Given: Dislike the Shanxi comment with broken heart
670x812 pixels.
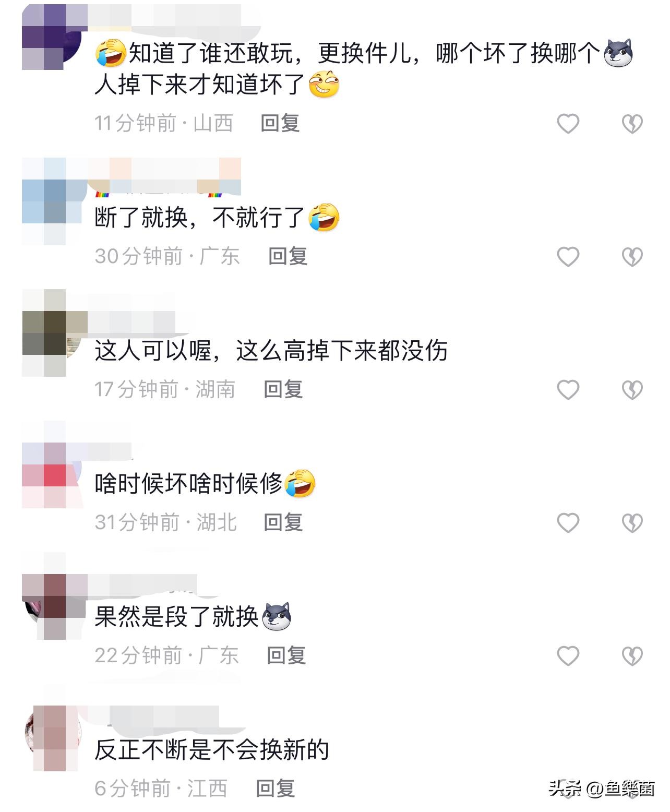Looking at the screenshot, I should pyautogui.click(x=632, y=124).
